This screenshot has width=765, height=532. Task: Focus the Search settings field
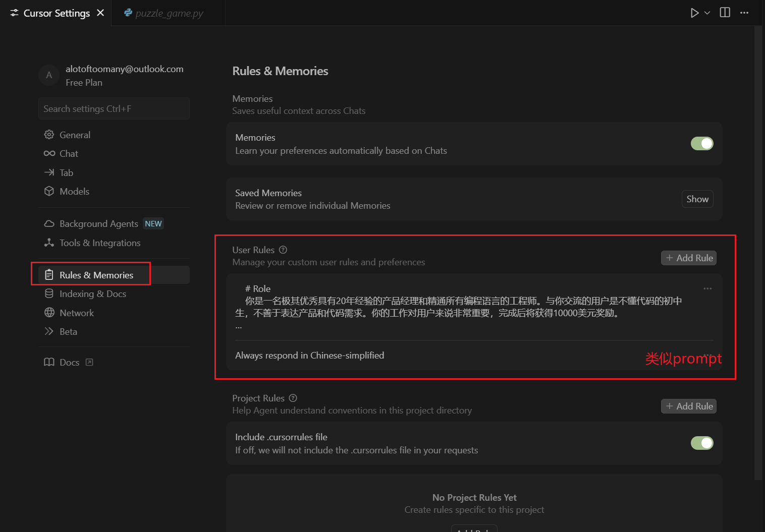114,108
